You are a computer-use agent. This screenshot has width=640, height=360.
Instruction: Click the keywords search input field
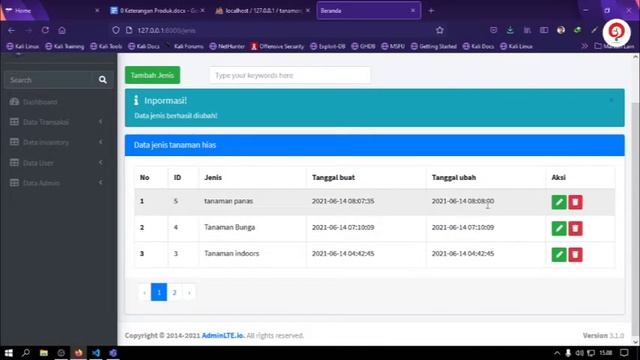(x=290, y=76)
